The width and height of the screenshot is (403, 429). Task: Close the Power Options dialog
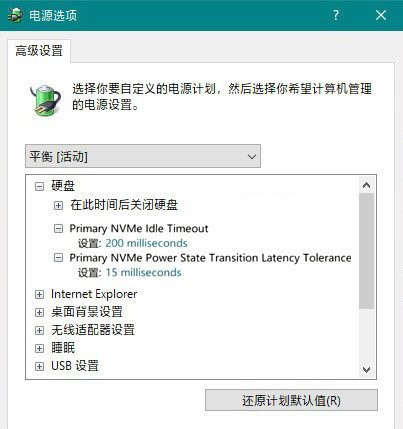(x=381, y=15)
